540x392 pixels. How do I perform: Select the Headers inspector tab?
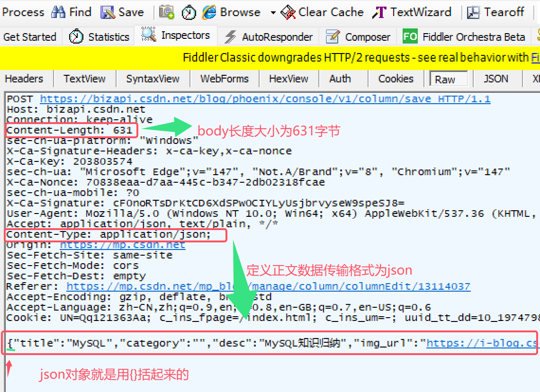coord(24,79)
